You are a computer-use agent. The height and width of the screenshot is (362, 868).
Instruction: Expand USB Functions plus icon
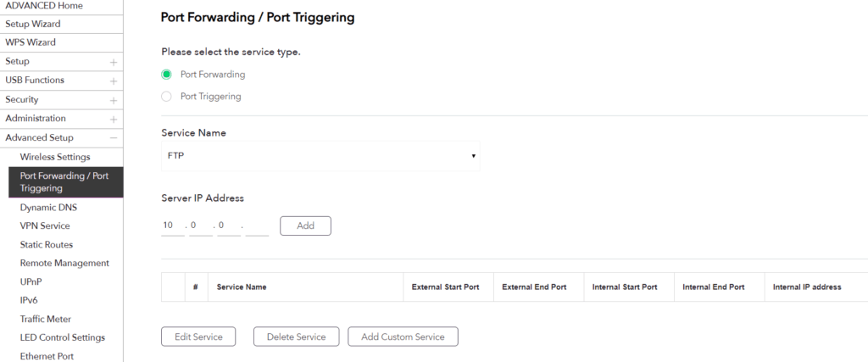click(113, 81)
